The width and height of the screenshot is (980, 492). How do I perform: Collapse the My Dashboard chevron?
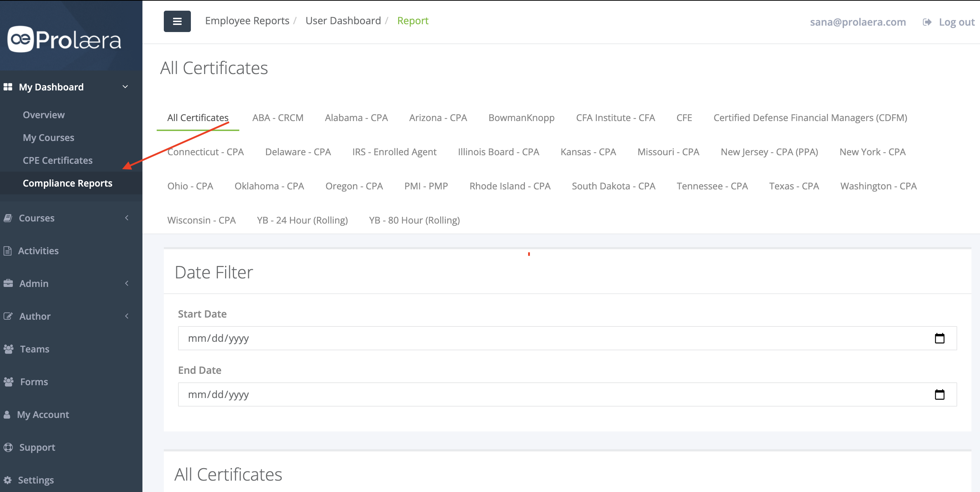coord(125,87)
